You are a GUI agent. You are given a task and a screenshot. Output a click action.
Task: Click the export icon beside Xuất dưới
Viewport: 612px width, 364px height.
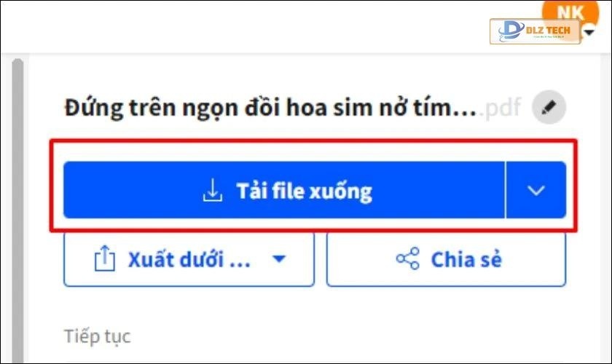106,259
